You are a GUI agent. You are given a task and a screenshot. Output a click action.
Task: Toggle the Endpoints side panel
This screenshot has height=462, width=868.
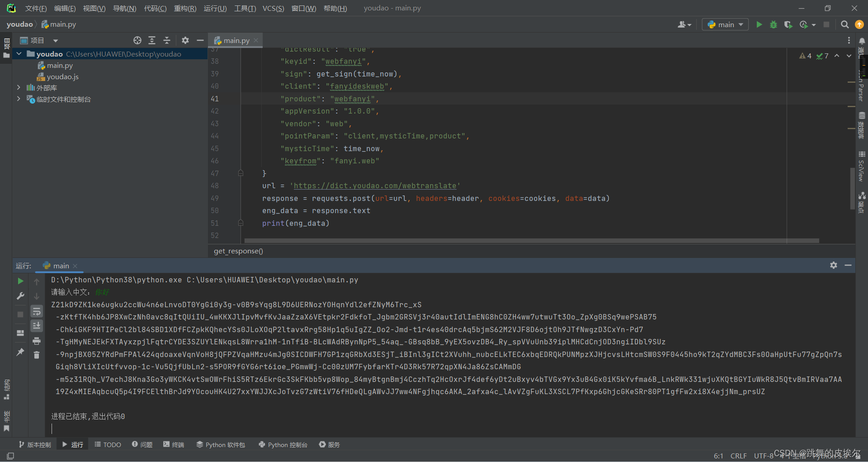[862, 202]
